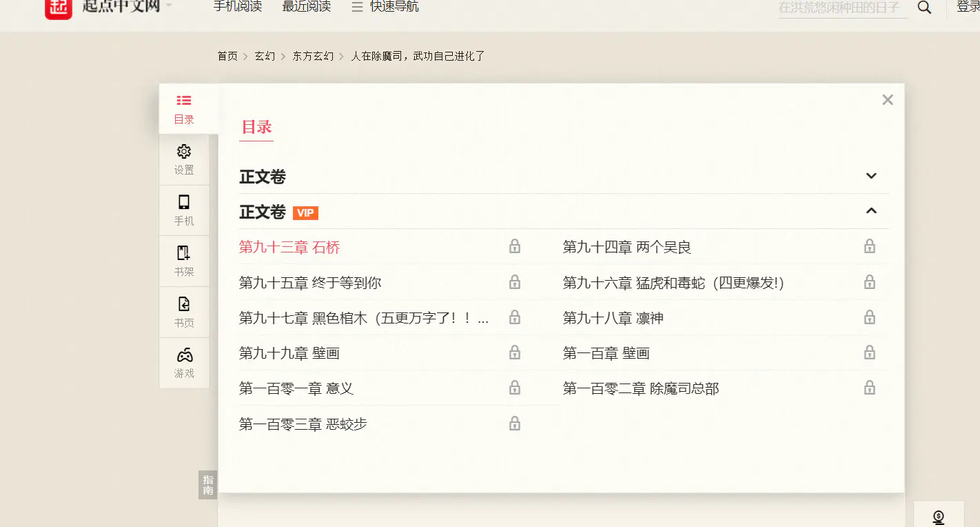
Task: Click 登录 link in header
Action: point(968,7)
